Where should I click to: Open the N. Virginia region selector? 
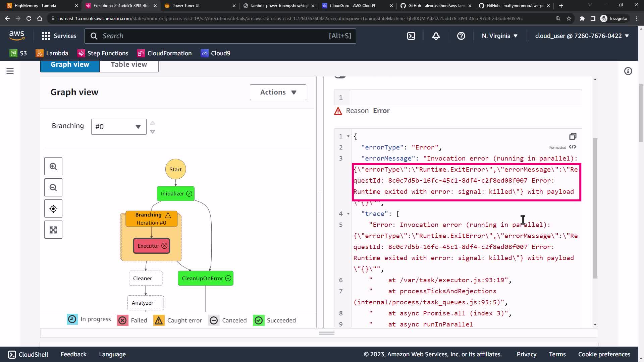[x=499, y=36]
